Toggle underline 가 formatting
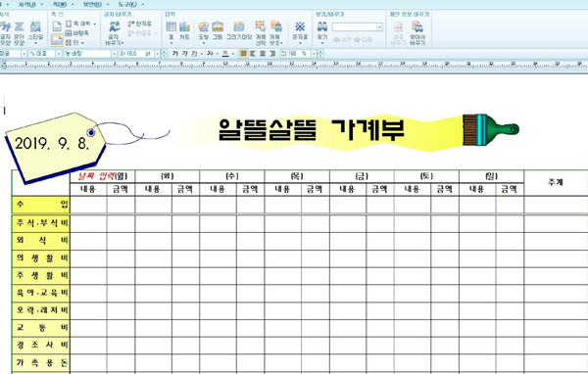This screenshot has height=374, width=588. coord(194,54)
